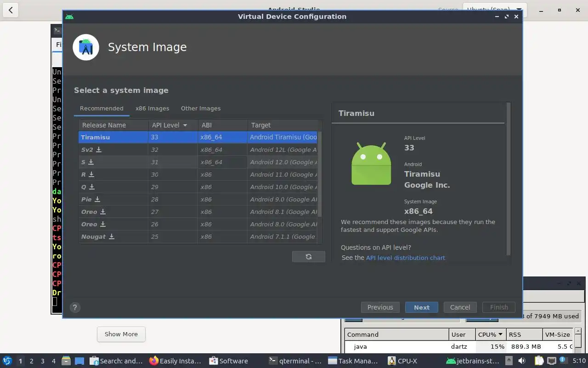Open the clipboard tray icon
The height and width of the screenshot is (368, 588).
point(539,361)
